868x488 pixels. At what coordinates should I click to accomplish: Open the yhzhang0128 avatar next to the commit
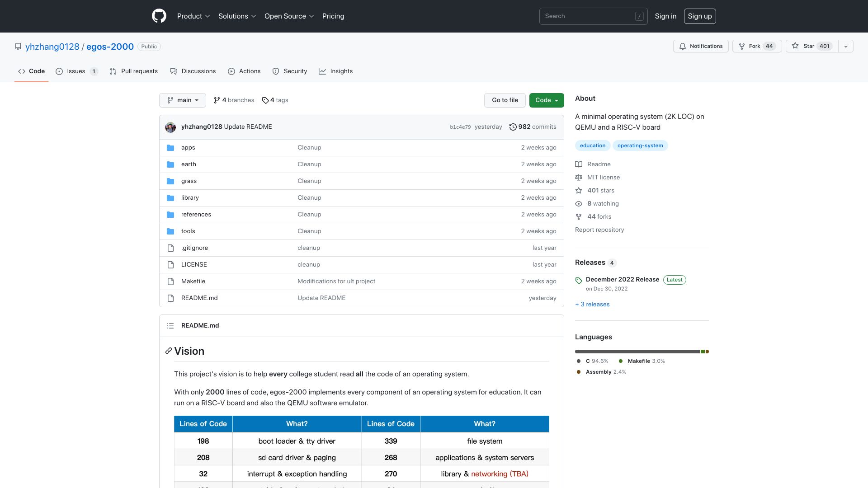pyautogui.click(x=170, y=127)
